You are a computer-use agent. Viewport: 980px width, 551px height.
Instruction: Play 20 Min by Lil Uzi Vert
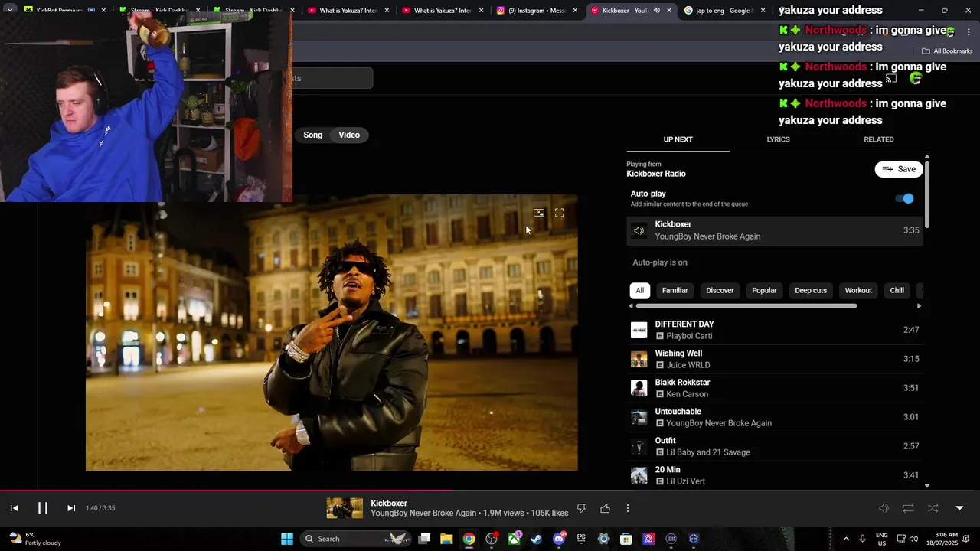tap(775, 475)
